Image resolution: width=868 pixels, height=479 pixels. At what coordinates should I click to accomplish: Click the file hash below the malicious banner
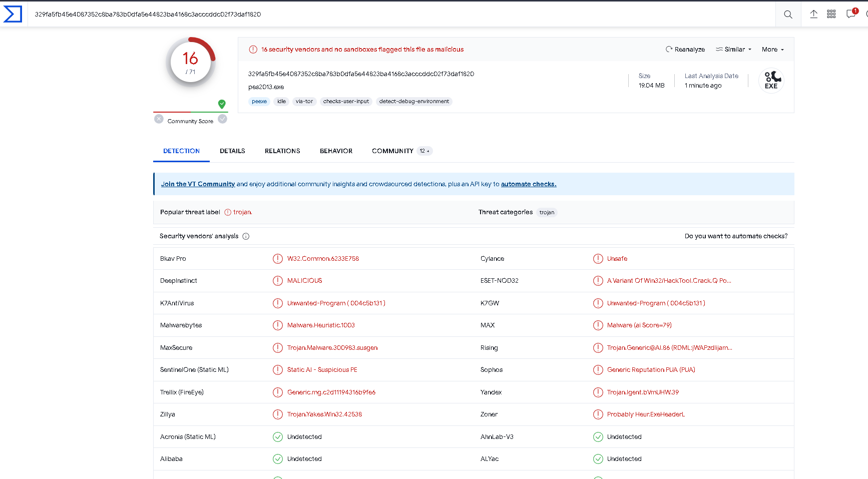(361, 74)
